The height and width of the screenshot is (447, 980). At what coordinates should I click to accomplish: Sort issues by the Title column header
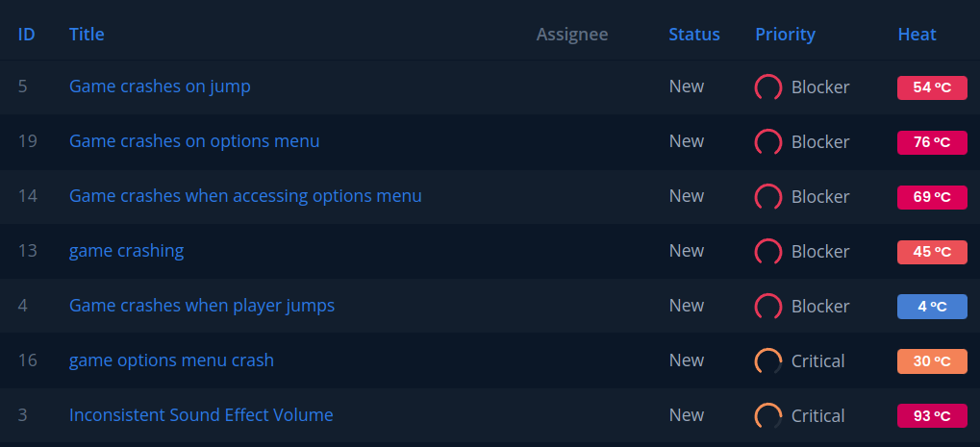coord(87,35)
